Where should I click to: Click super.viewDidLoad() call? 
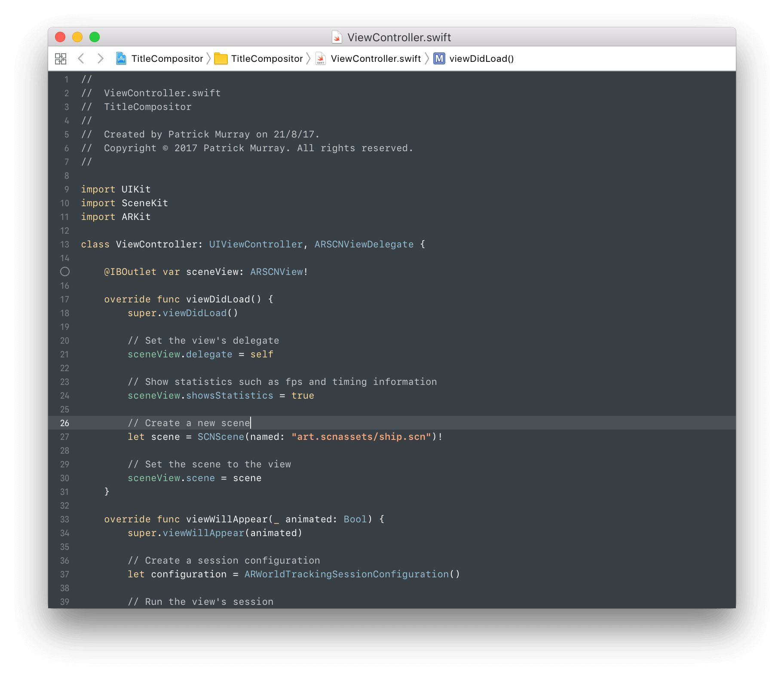coord(183,313)
